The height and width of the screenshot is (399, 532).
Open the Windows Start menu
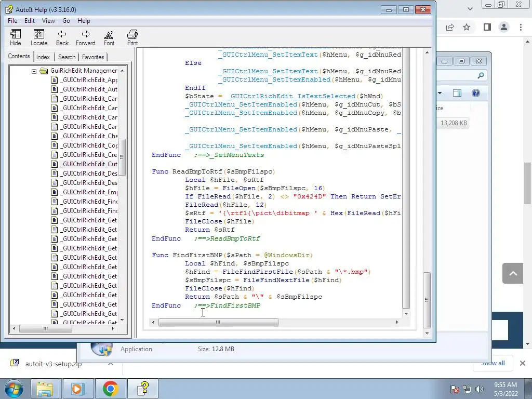[14, 389]
